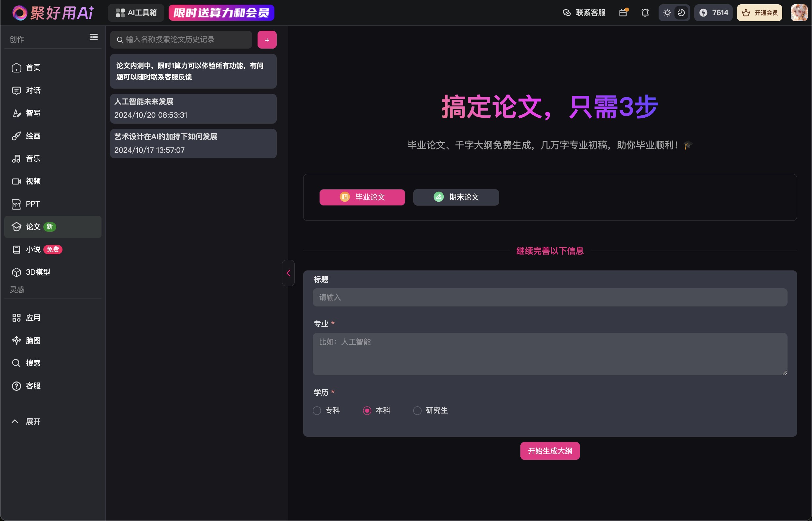Open the 脑图 mind map item
The height and width of the screenshot is (521, 812).
coord(33,341)
